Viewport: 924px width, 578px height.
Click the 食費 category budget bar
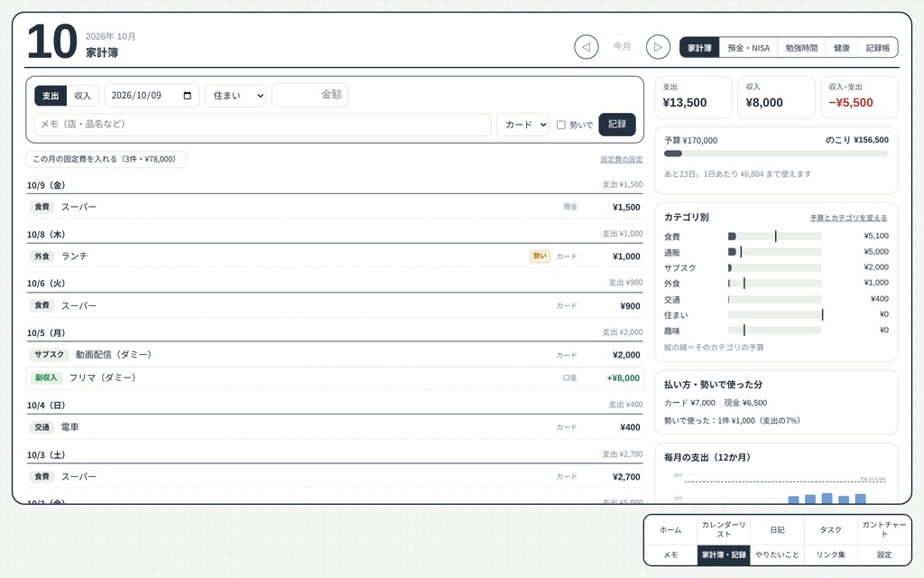[x=775, y=237]
